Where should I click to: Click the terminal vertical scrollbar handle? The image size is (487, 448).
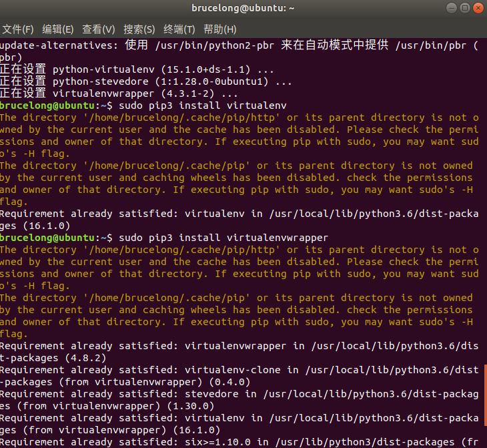[x=486, y=395]
